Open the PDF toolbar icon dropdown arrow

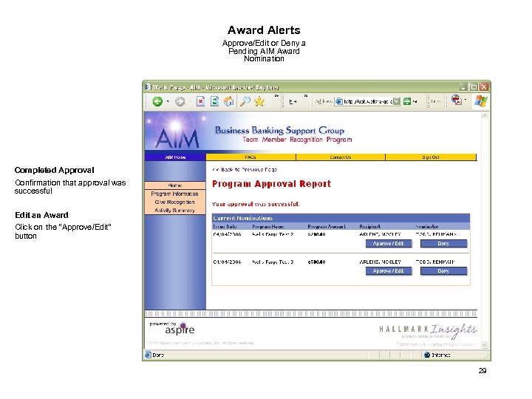[465, 100]
